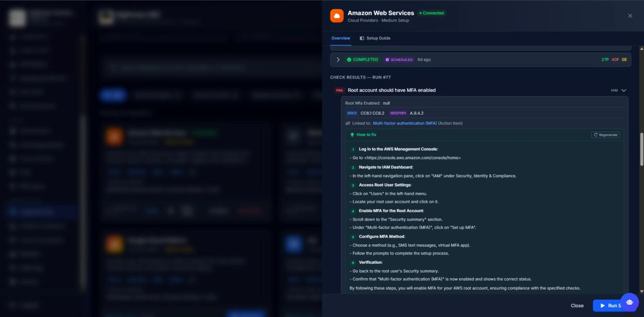This screenshot has width=644, height=317.
Task: Click the panel's vertical scrollbar thumb
Action: click(641, 149)
